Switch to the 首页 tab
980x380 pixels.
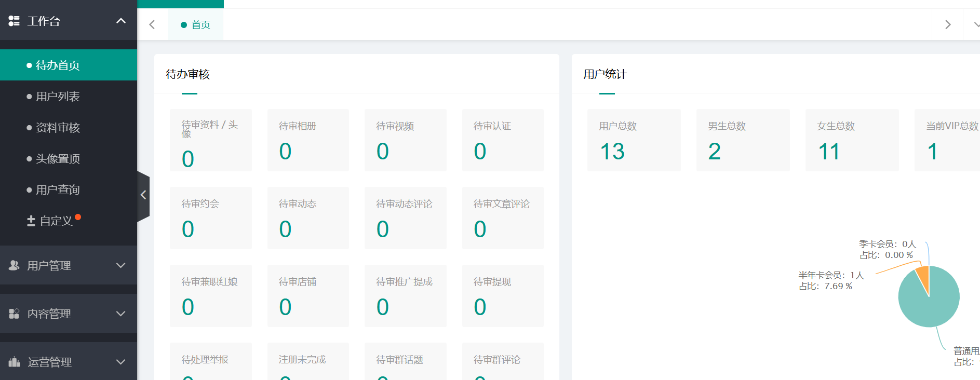point(196,25)
